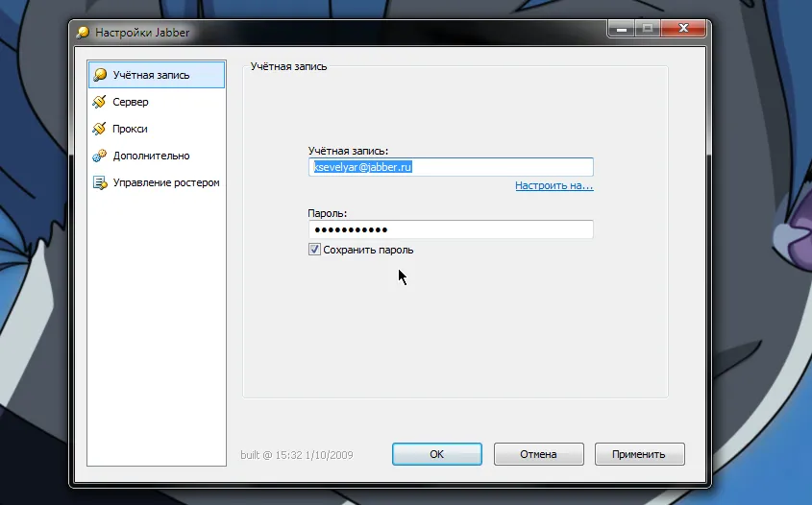Select the Дополнительно settings page
This screenshot has width=812, height=505.
(157, 156)
